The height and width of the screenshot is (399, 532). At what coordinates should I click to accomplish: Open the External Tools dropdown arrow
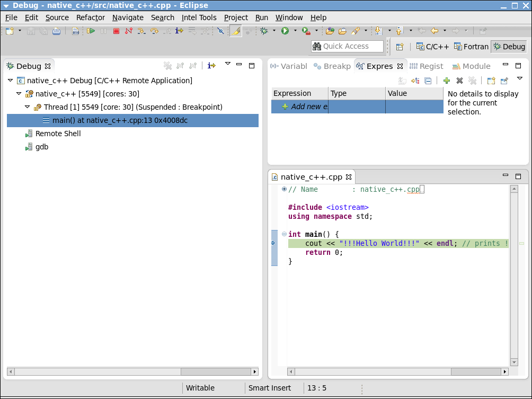coord(316,31)
